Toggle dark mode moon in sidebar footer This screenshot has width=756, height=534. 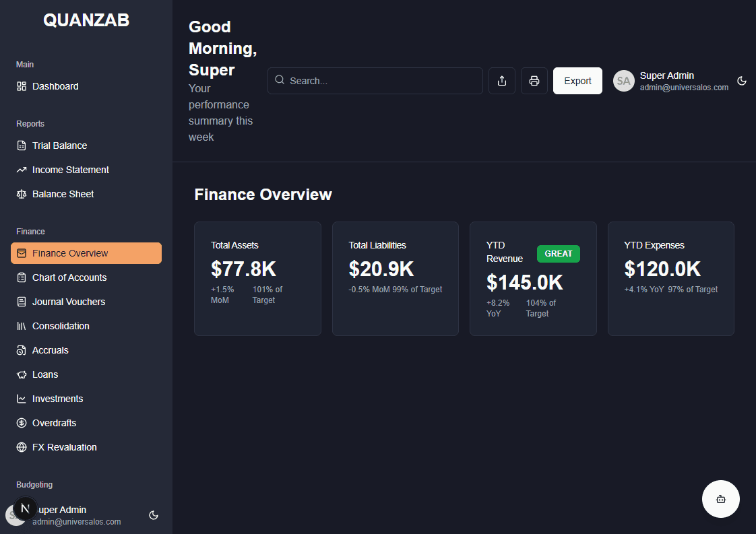pyautogui.click(x=154, y=515)
